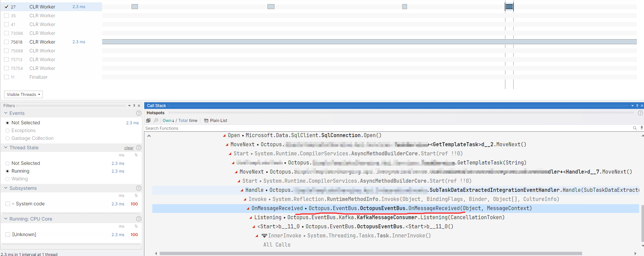The height and width of the screenshot is (256, 644).
Task: Click the help icon in the Subsystems section
Action: (138, 188)
